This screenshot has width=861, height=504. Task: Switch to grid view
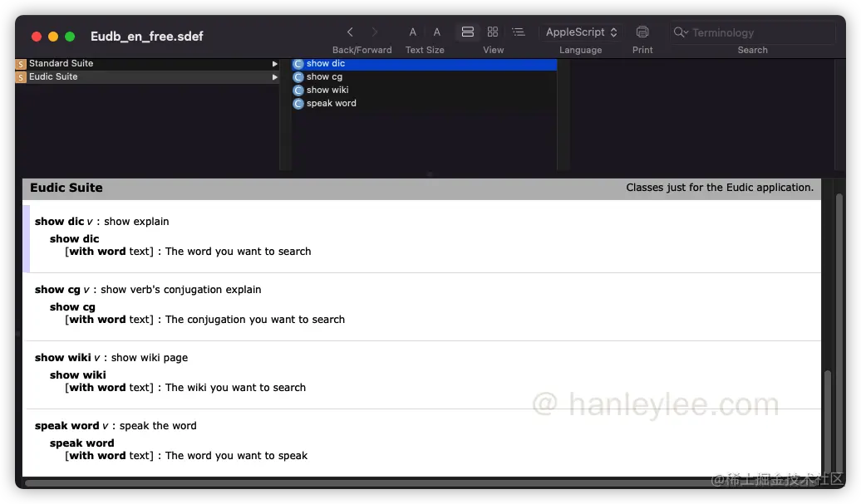[493, 32]
